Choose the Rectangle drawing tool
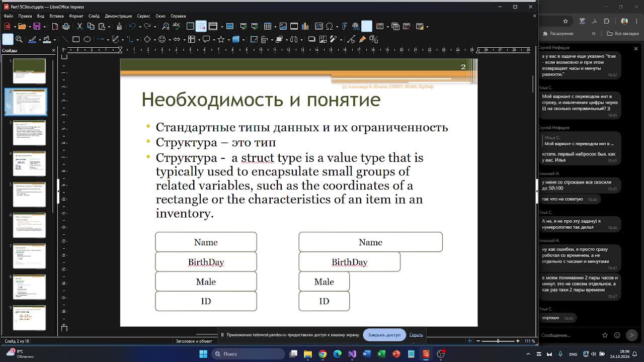Screen dimensions: 644x362 [76, 39]
